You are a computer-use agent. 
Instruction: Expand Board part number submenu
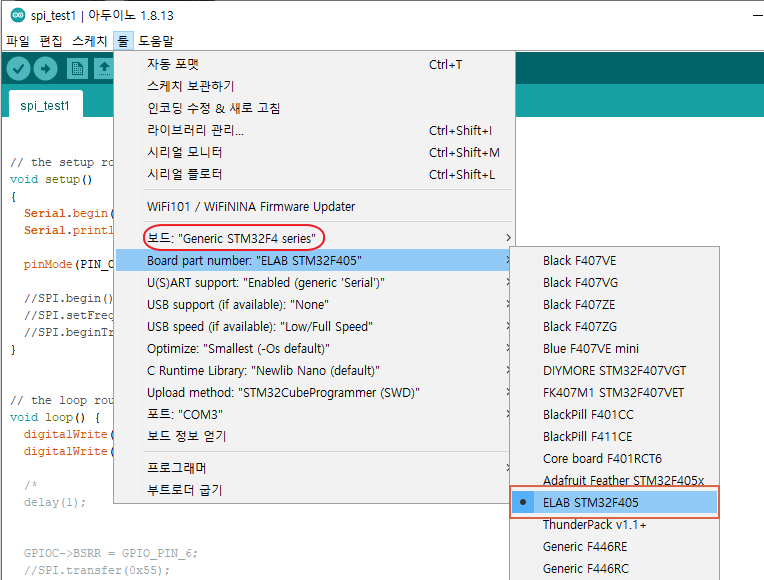[315, 260]
